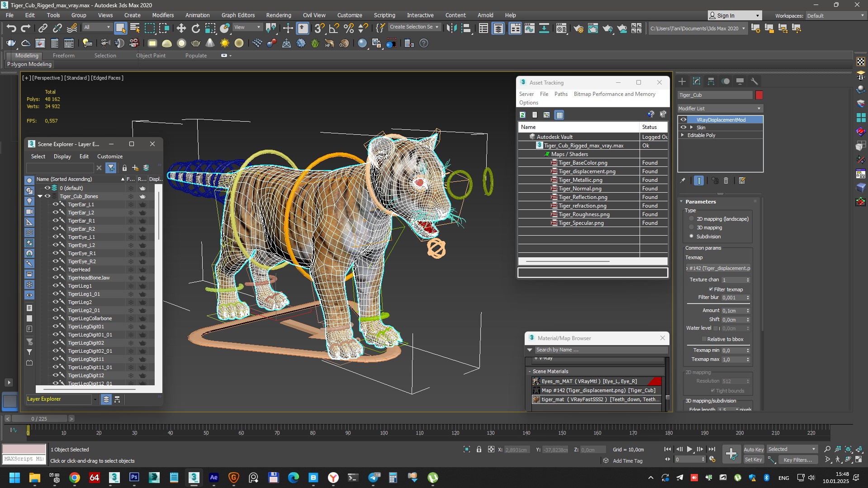Open Paths menu in Asset Tracking
Screen dimensions: 868x488
coord(561,94)
